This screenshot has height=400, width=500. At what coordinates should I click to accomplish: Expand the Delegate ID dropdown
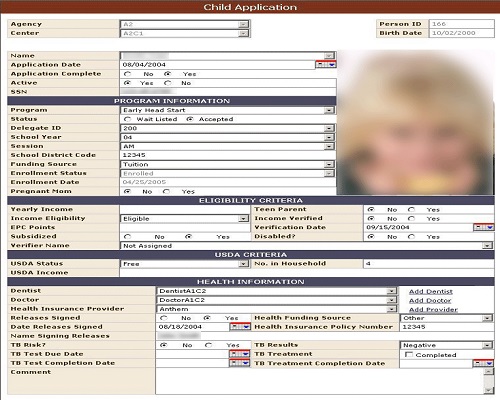(x=329, y=128)
